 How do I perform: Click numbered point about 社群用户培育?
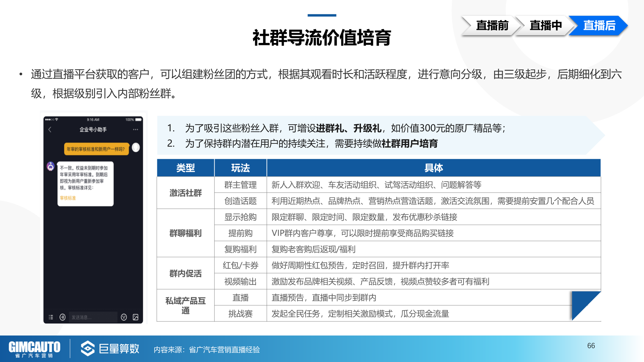click(303, 143)
